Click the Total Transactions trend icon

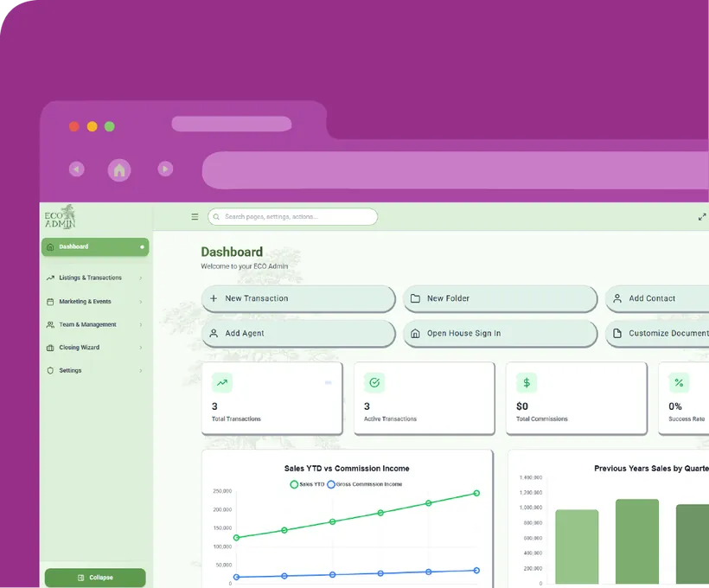pos(222,383)
